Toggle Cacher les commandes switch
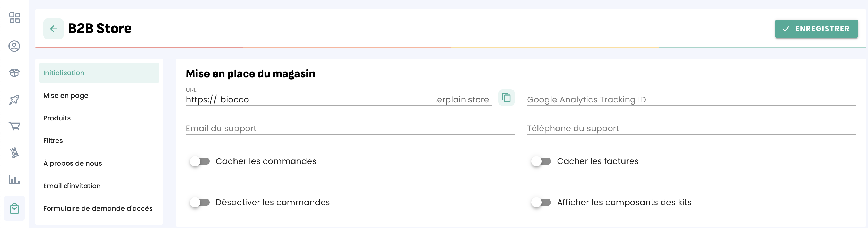Viewport: 868px width, 228px height. click(200, 161)
